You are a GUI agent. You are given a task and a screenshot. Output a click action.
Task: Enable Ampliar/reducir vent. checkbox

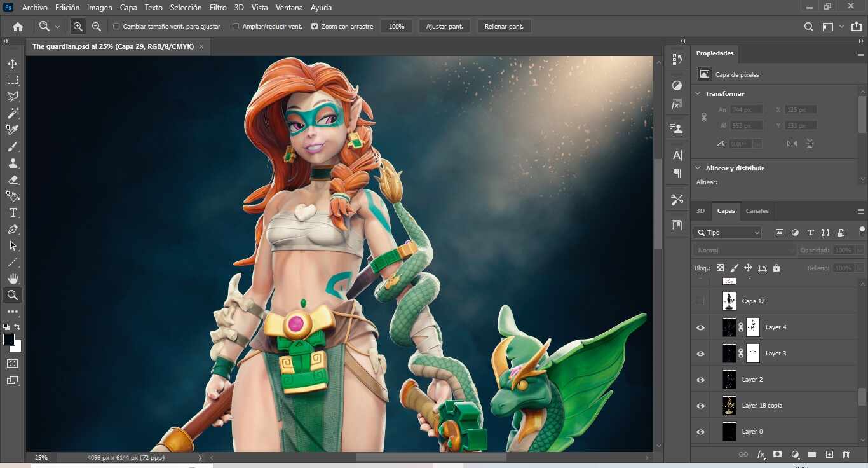[236, 27]
